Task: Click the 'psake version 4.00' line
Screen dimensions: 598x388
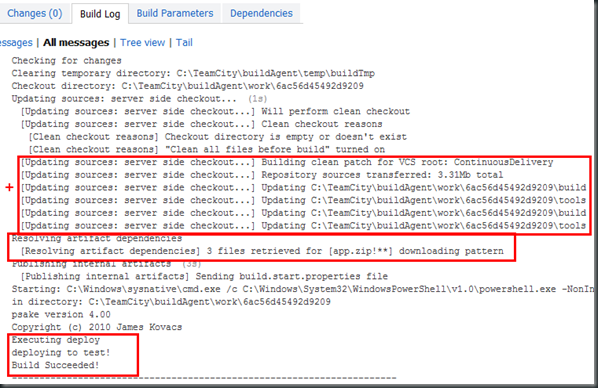Action: tap(61, 314)
